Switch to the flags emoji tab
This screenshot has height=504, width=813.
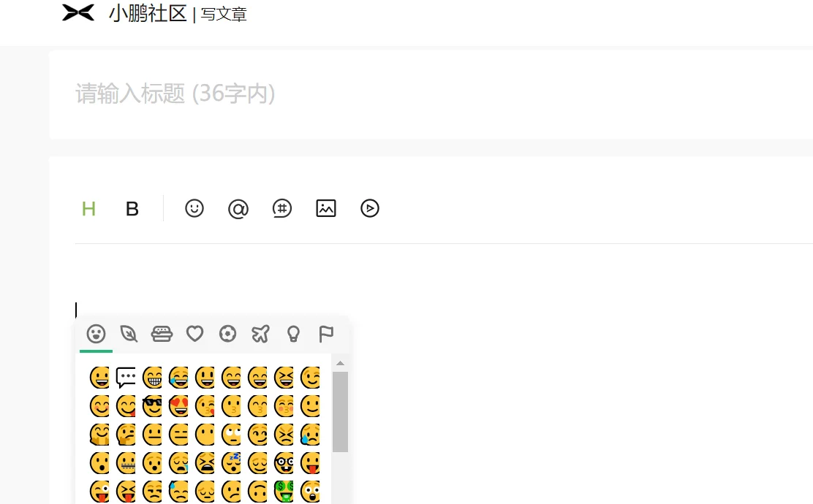point(326,334)
